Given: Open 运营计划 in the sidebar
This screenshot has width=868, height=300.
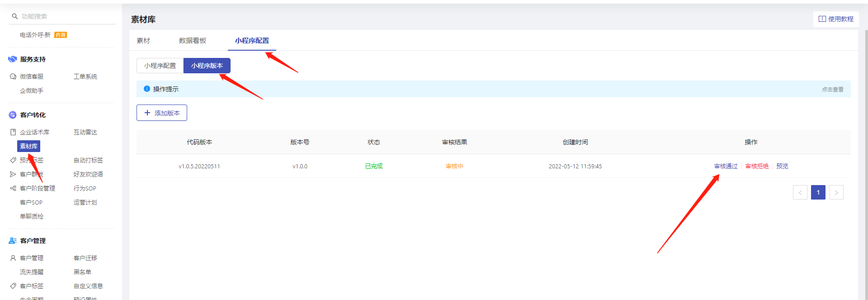Looking at the screenshot, I should (x=85, y=202).
